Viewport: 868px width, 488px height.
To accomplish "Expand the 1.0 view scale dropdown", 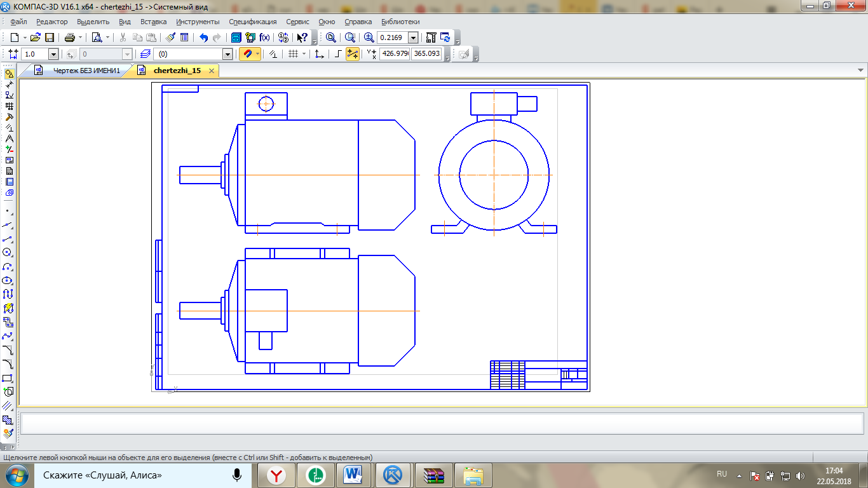I will point(53,55).
